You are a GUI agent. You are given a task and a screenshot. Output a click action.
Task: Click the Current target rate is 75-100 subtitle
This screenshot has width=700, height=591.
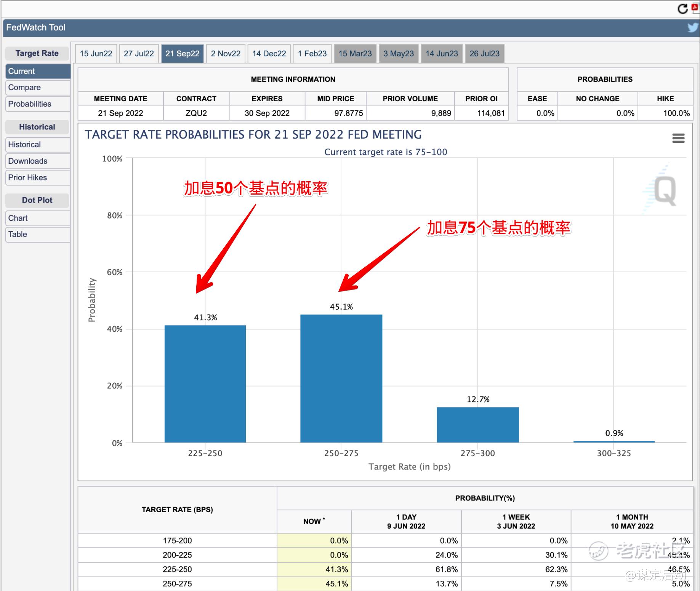(x=386, y=152)
